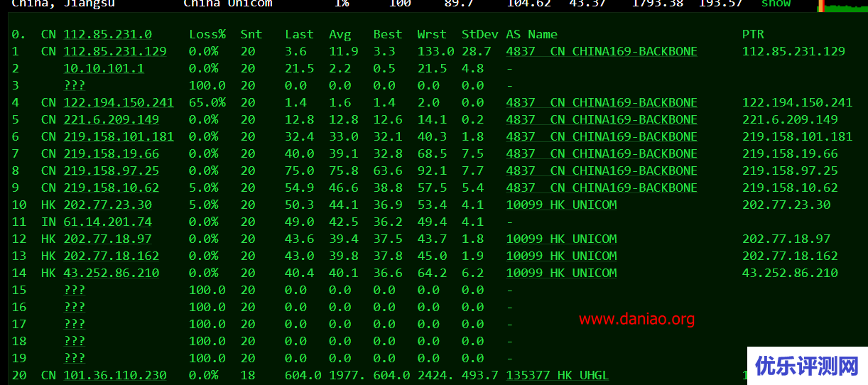
Task: Open IP link 43.252.86.210 in hop 14
Action: point(112,273)
